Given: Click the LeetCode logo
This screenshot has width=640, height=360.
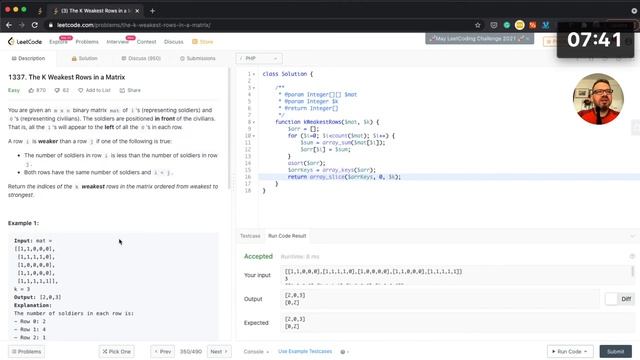Looking at the screenshot, I should [x=25, y=41].
